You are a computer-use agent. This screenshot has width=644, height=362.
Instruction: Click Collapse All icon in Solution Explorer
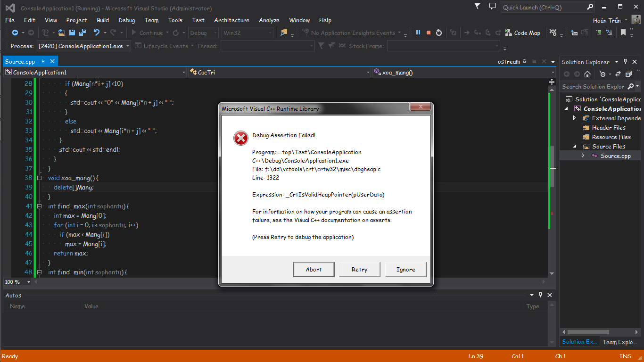628,74
